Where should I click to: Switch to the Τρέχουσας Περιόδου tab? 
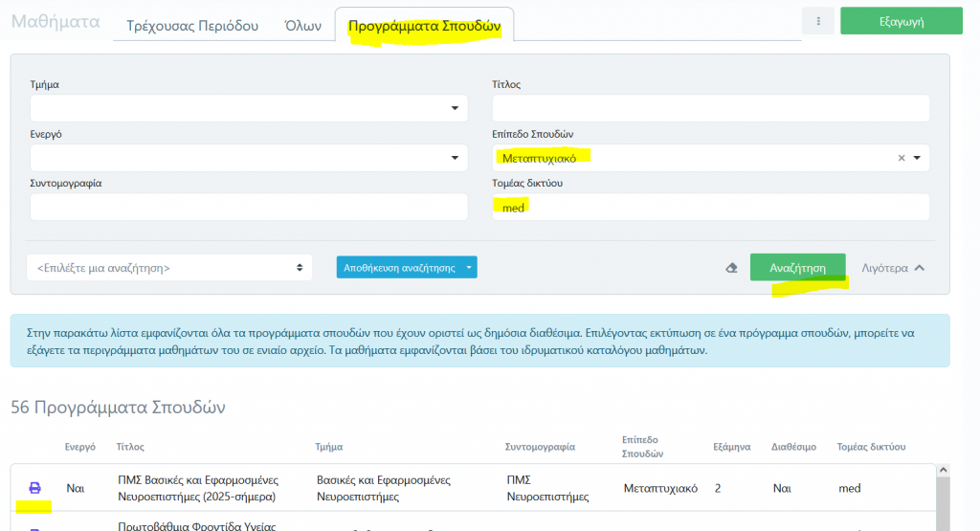(x=192, y=26)
